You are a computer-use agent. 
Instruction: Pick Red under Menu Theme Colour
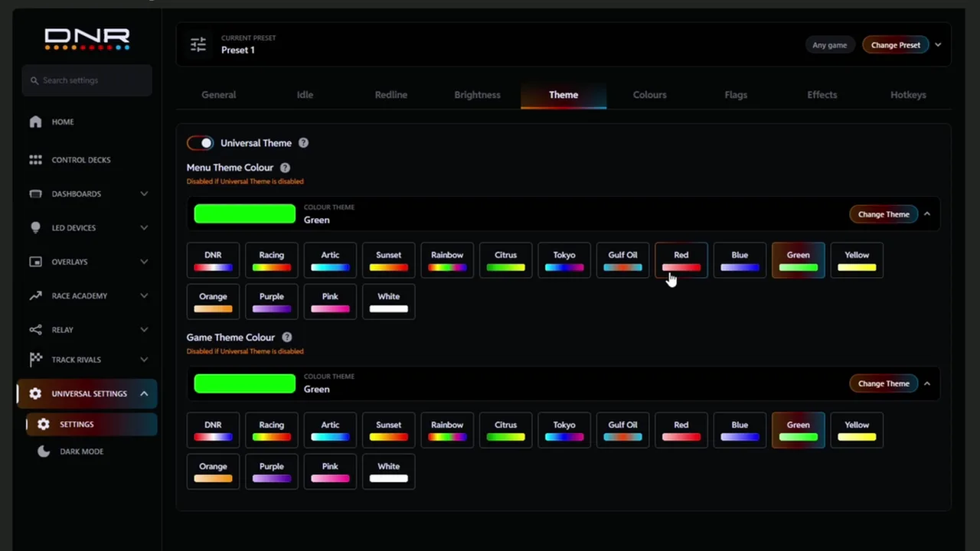point(681,260)
